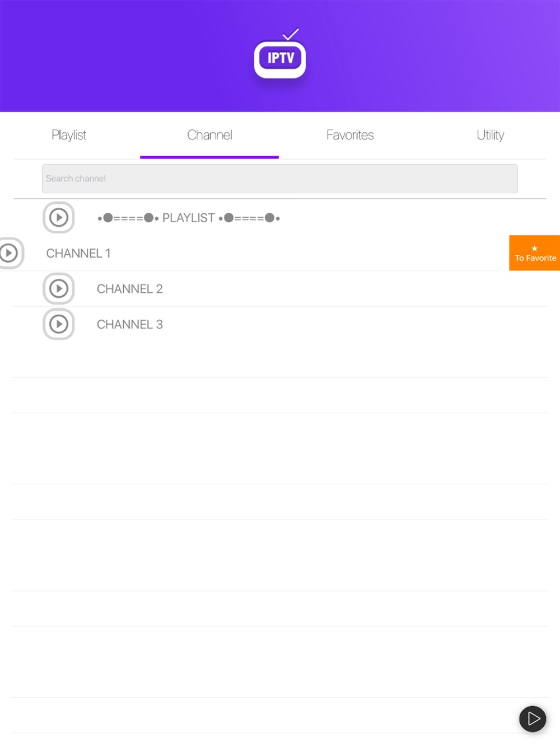
Task: Add CHANNEL 1 using To Favorite button
Action: (x=535, y=253)
